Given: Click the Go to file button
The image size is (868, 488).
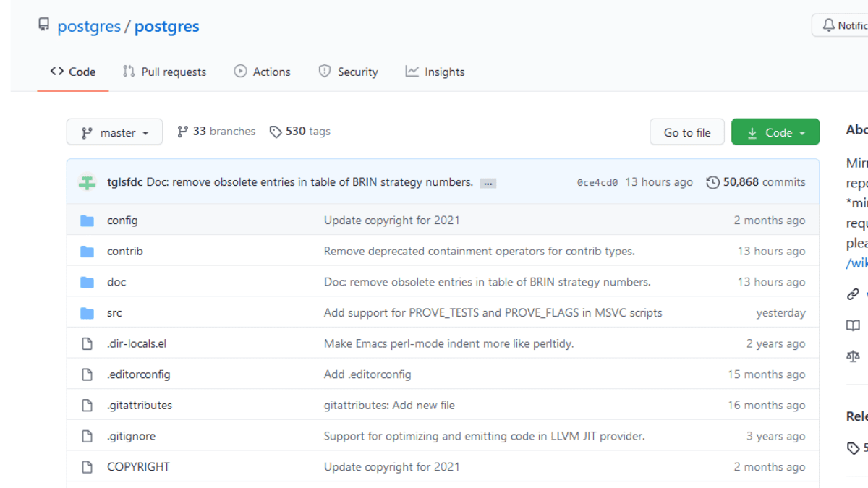Looking at the screenshot, I should [687, 132].
